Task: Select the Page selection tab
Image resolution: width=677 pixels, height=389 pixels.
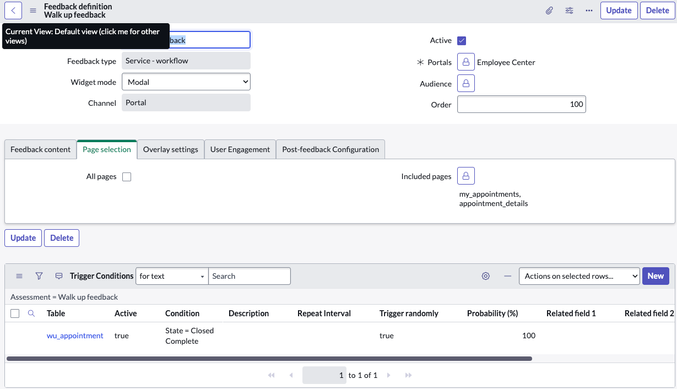Action: (x=107, y=149)
